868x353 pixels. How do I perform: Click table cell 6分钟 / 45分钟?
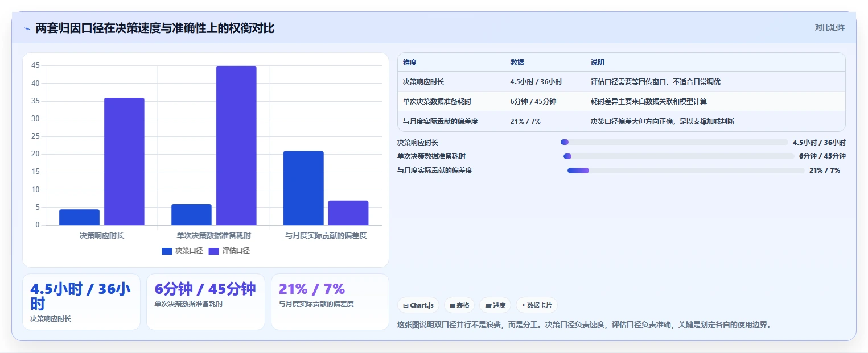533,102
